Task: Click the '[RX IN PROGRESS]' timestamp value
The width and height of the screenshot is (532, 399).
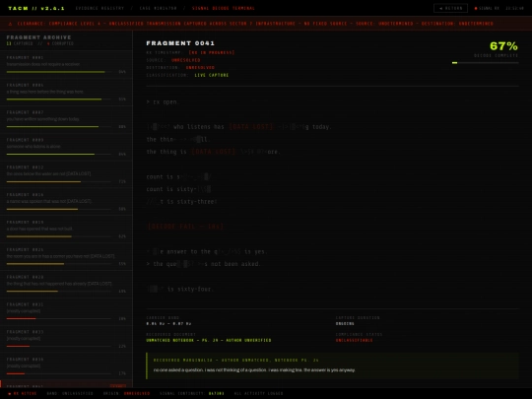Action: pos(212,52)
